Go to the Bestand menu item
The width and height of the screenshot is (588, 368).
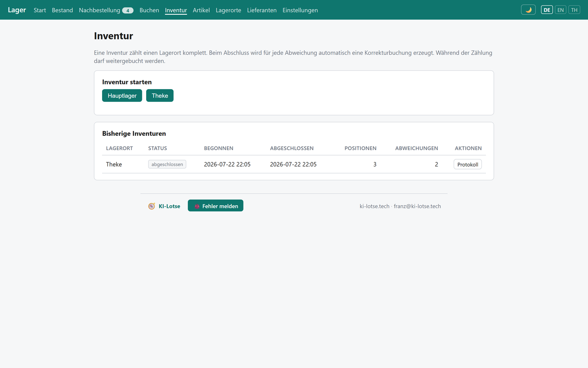[x=63, y=10]
